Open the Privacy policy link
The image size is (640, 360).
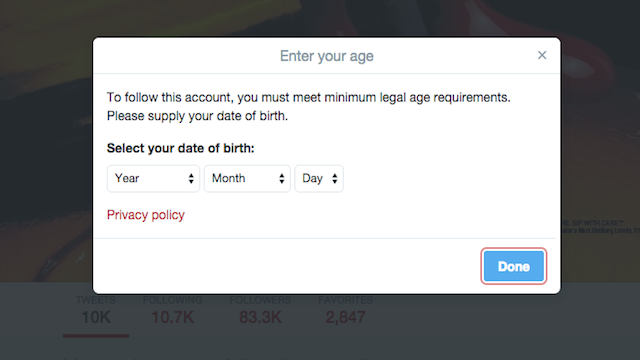146,215
